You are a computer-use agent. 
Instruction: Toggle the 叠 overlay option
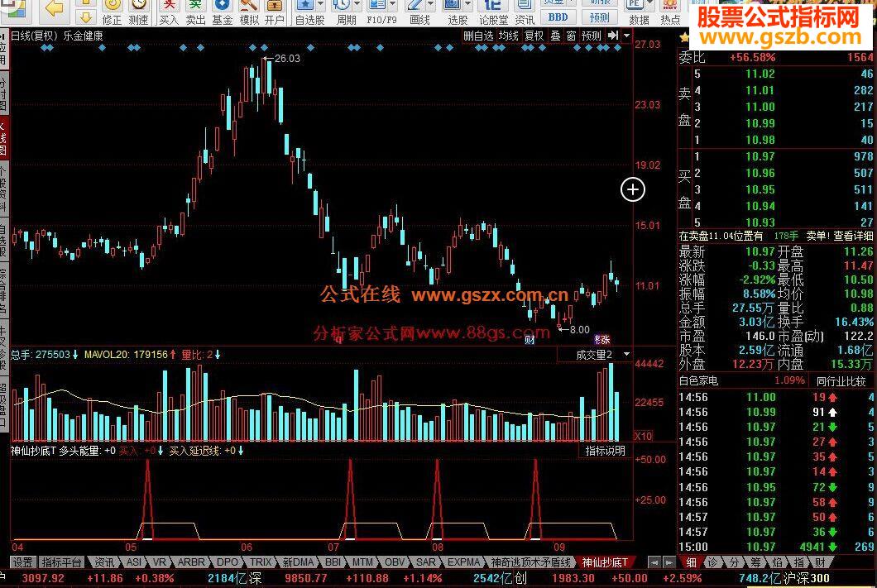pos(555,36)
